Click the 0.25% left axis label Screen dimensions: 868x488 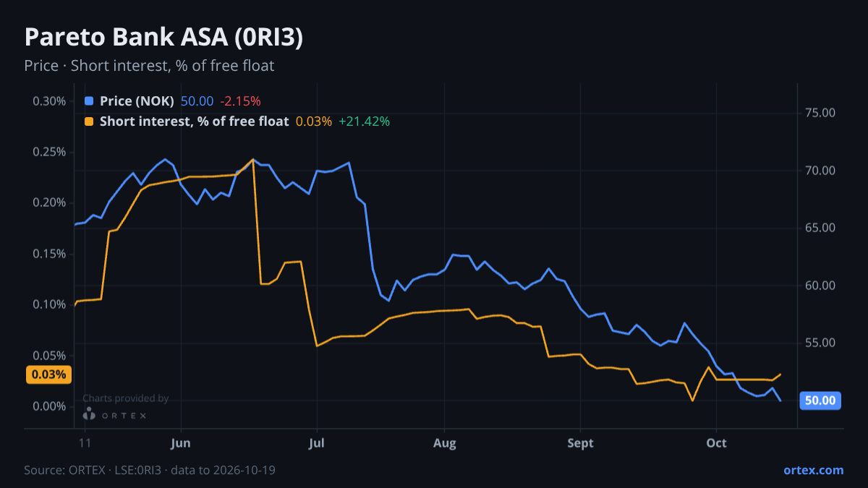coord(49,152)
